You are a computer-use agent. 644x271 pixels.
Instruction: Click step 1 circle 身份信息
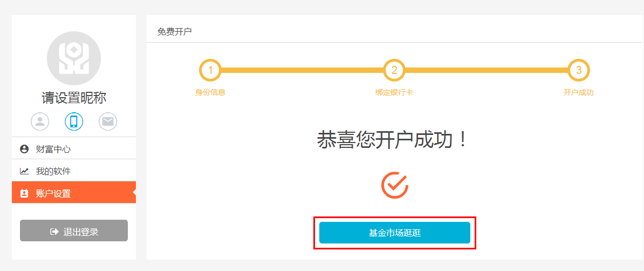click(210, 70)
